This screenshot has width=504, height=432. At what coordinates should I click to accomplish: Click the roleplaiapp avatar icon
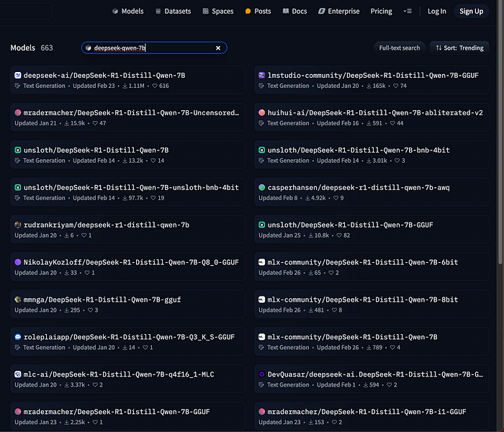(18, 337)
